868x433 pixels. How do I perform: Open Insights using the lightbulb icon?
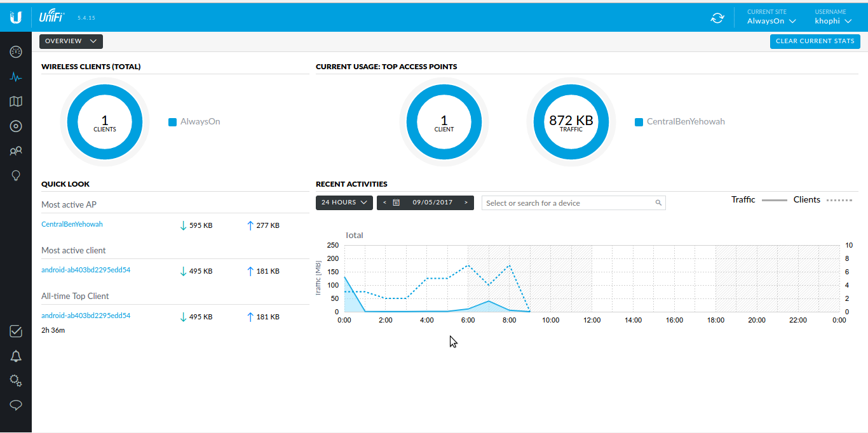pos(15,175)
